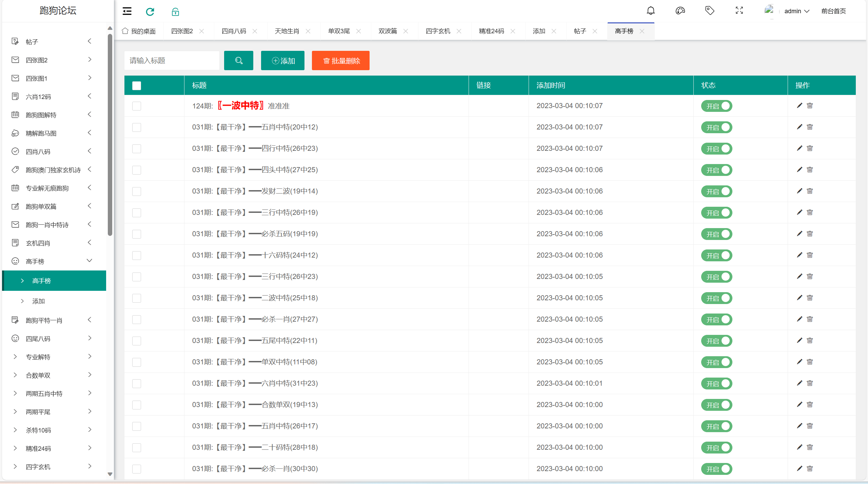Switch to the 四肖八码 tab
The image size is (868, 484).
tap(234, 31)
